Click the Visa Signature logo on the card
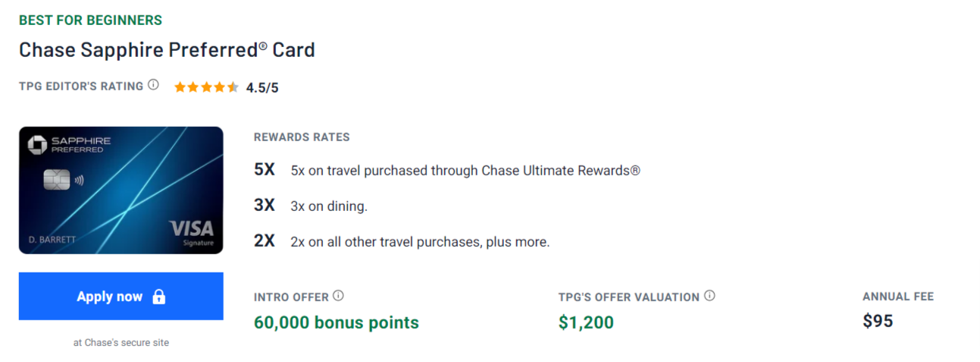 click(x=191, y=232)
